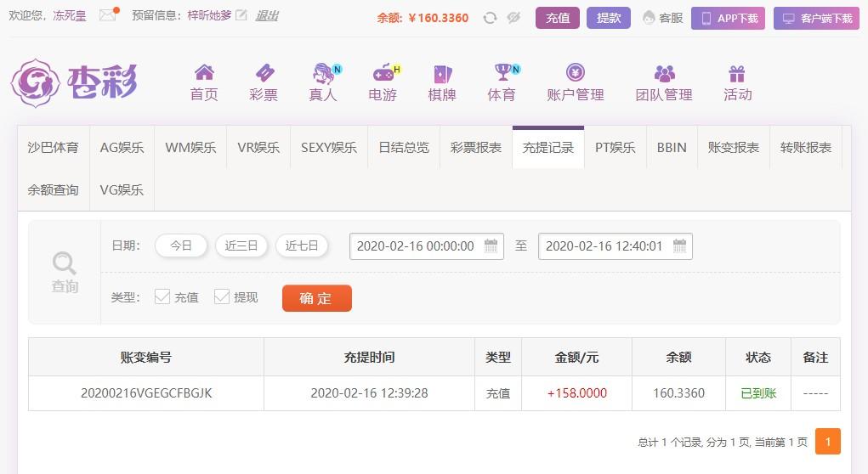Click the 退出 logout link
The image size is (868, 474).
pos(266,16)
